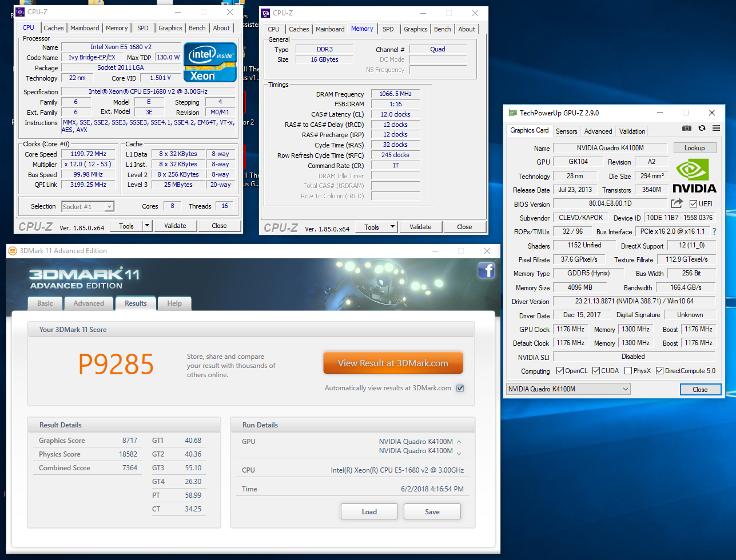Click Close button in CPU-Z Memory window
The height and width of the screenshot is (560, 736).
(x=464, y=227)
